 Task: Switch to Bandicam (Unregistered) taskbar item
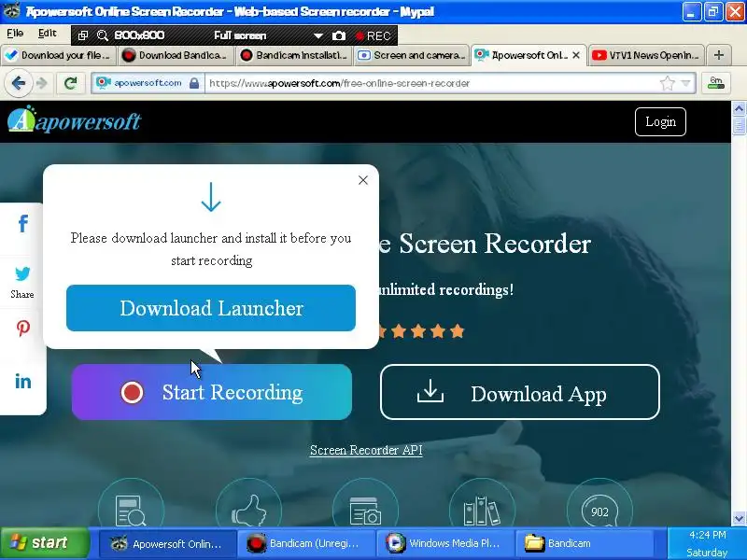[306, 543]
